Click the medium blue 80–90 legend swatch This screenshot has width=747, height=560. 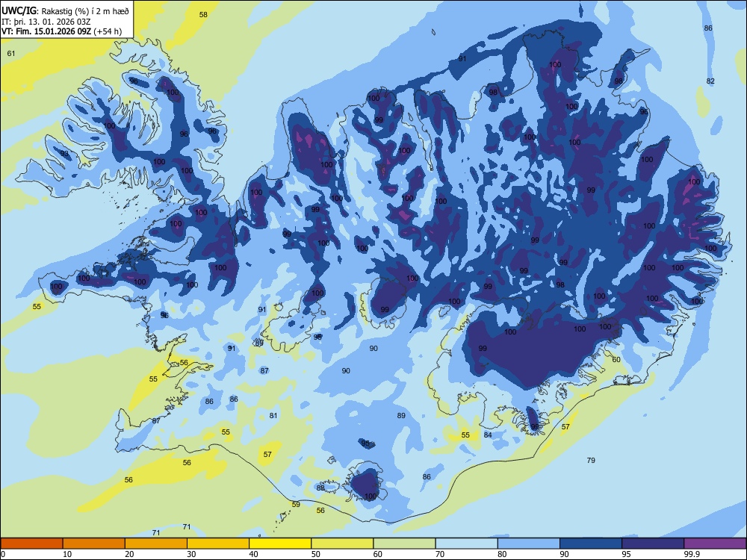point(529,544)
